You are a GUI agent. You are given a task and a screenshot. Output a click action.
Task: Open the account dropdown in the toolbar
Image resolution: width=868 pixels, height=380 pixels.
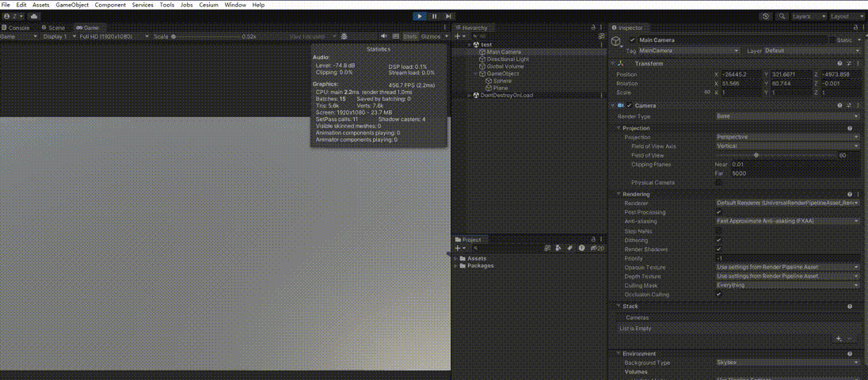click(x=14, y=17)
